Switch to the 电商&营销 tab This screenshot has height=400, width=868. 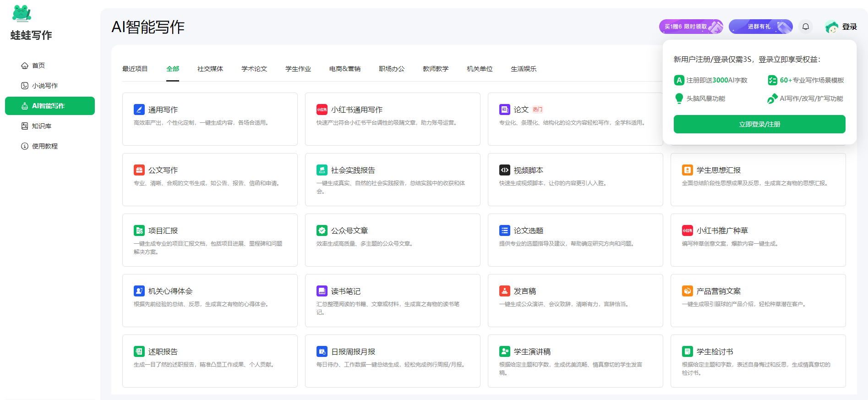[x=345, y=69]
